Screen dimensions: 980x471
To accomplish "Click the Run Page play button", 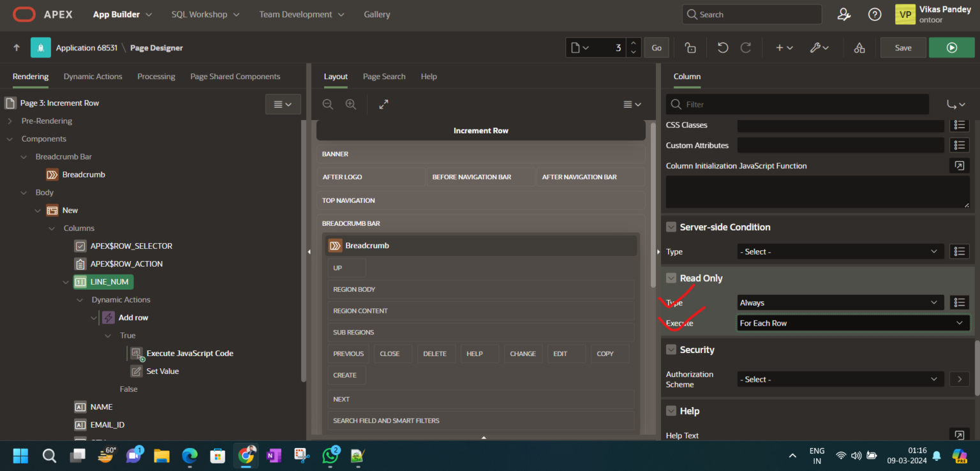I will pos(951,48).
